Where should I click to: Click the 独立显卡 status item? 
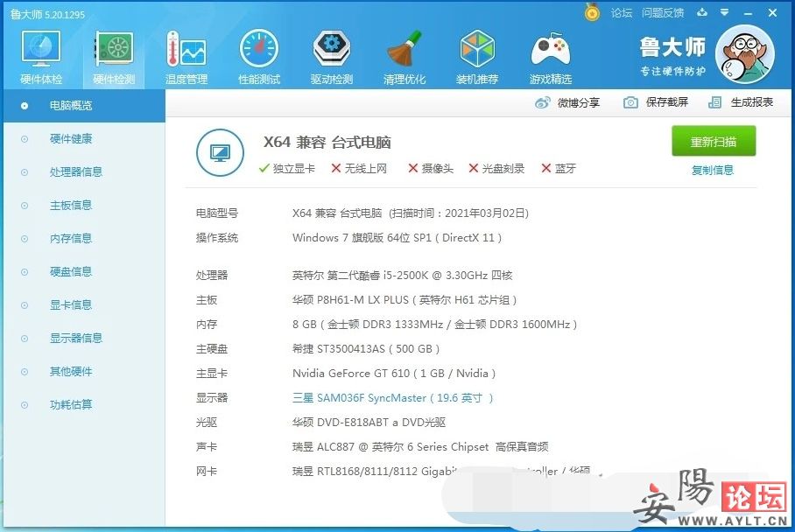pos(287,169)
